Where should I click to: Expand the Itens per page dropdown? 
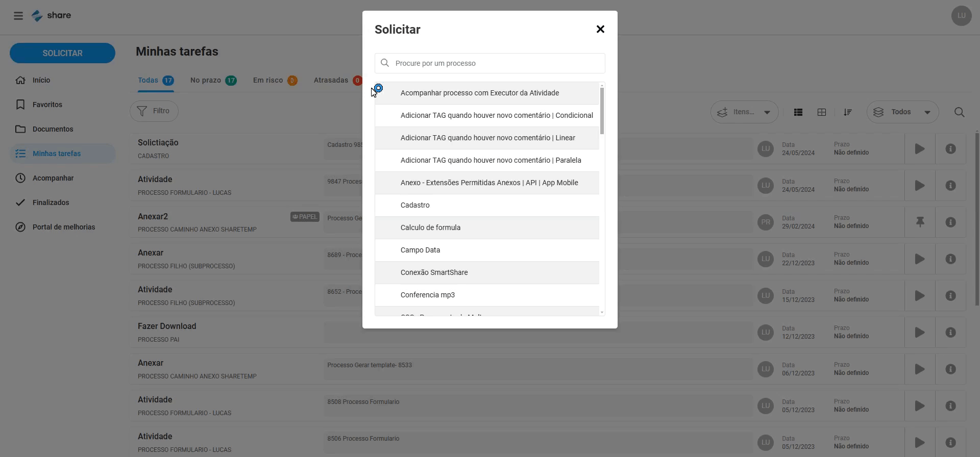pyautogui.click(x=745, y=112)
